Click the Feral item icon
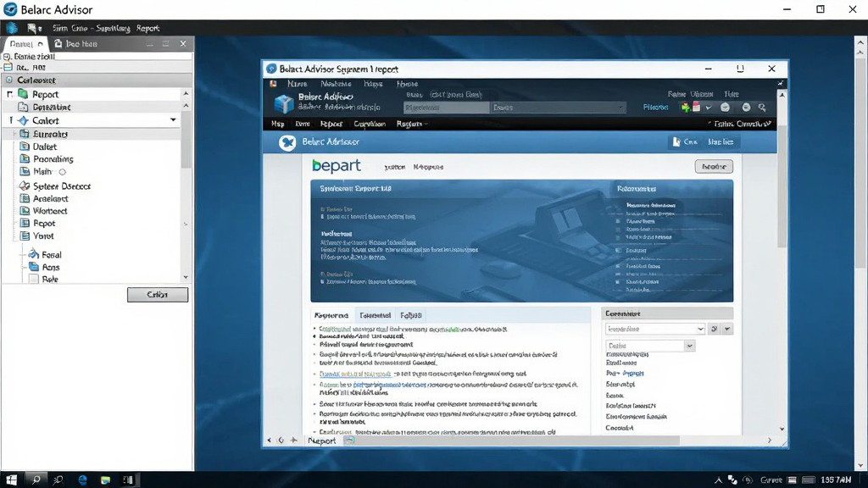868x488 pixels. coord(34,254)
